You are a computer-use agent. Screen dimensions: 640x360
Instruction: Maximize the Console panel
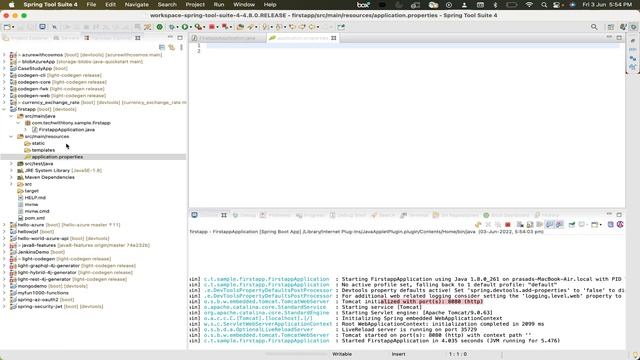click(x=619, y=214)
